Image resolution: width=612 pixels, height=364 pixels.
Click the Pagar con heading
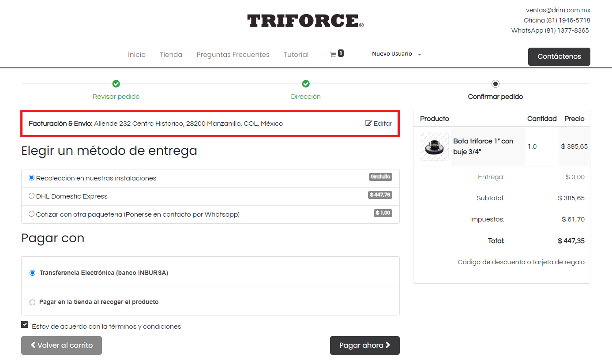(53, 238)
